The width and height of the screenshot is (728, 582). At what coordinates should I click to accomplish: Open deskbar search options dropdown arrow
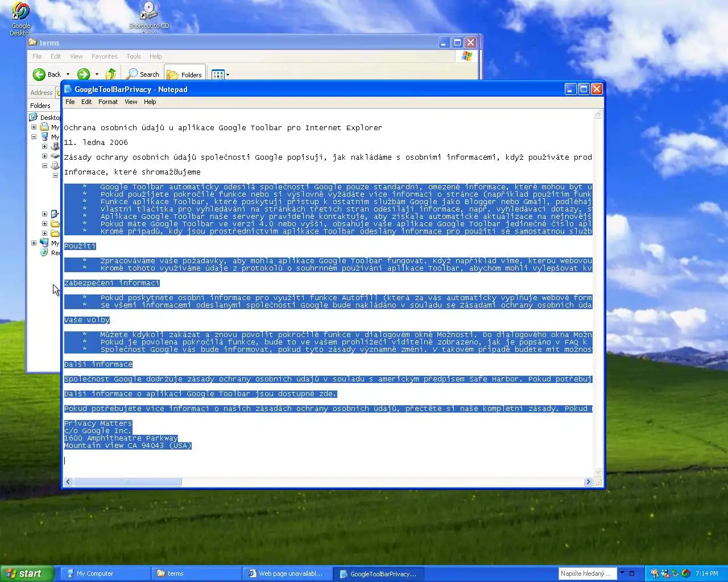coord(622,573)
